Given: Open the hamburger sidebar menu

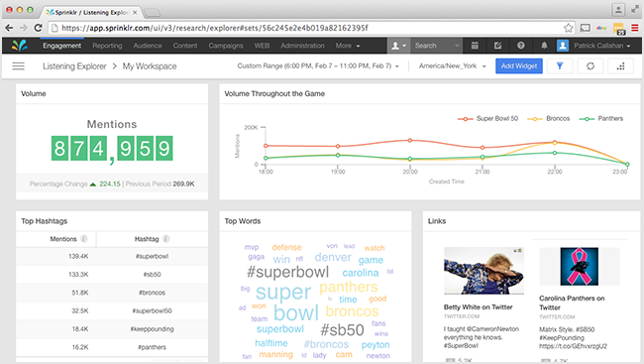Looking at the screenshot, I should [19, 65].
